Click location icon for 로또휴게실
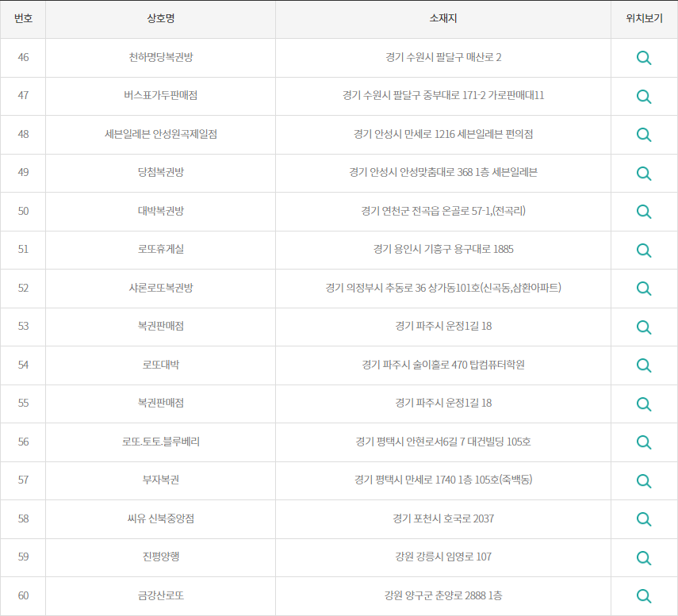This screenshot has height=616, width=678. point(644,250)
